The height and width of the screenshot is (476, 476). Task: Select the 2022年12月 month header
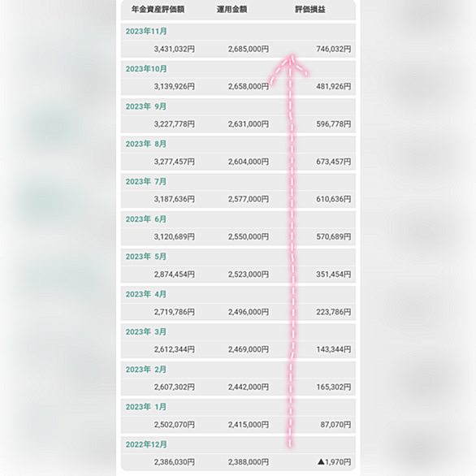(x=238, y=445)
